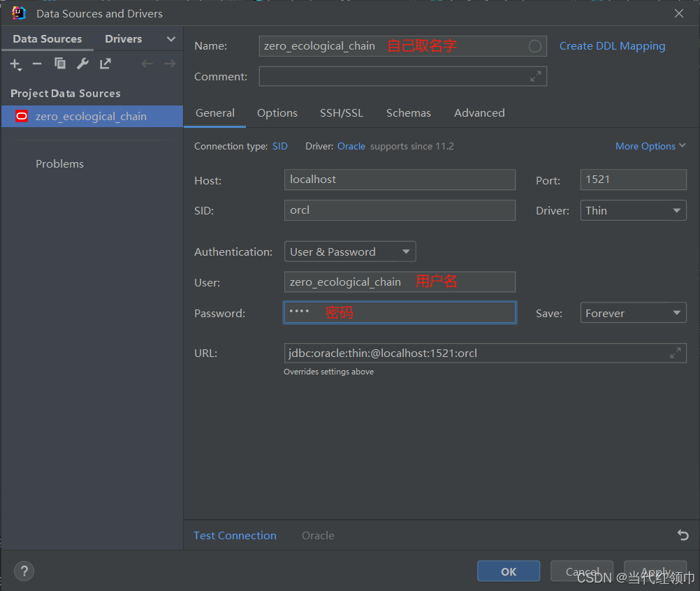Viewport: 700px width, 591px height.
Task: Click into the Comment input field
Action: pyautogui.click(x=402, y=76)
